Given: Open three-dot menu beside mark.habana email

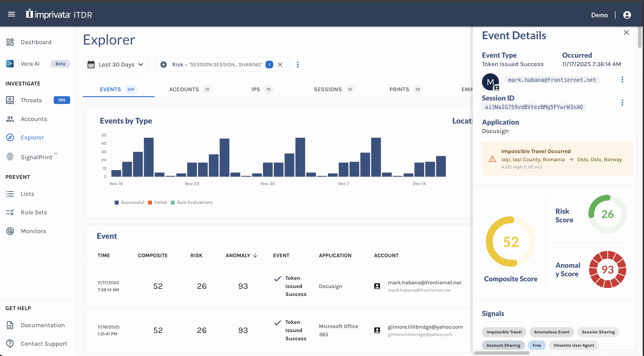Looking at the screenshot, I should (622, 80).
